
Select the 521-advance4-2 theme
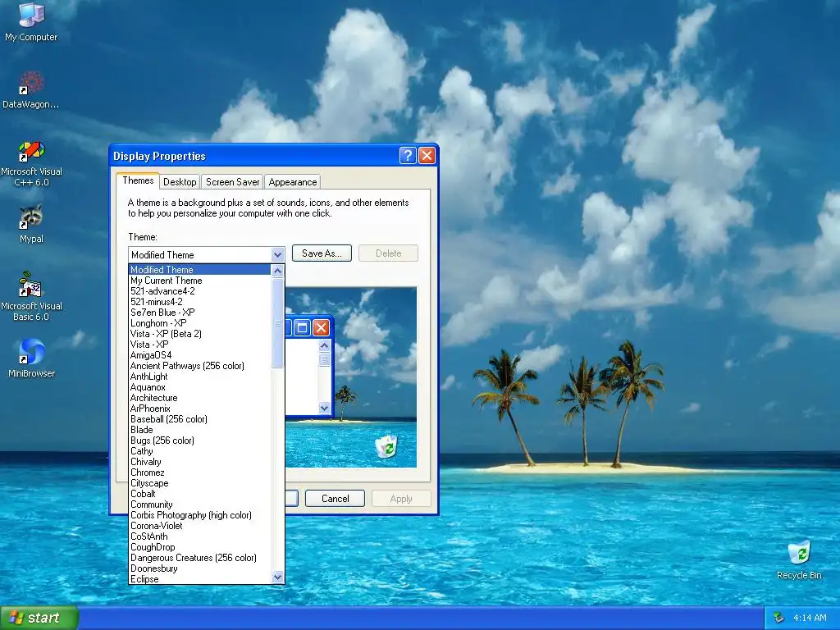(200, 291)
